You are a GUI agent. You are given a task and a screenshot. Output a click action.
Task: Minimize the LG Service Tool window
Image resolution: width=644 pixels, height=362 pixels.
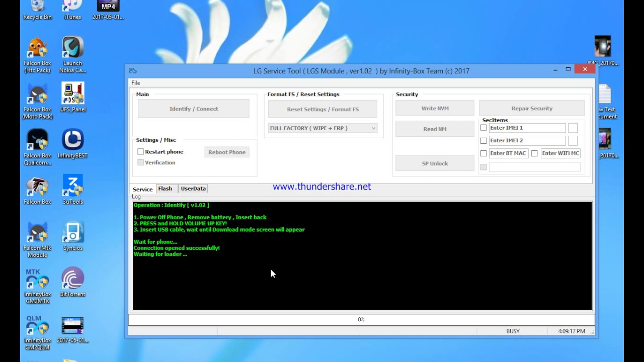[x=555, y=69]
